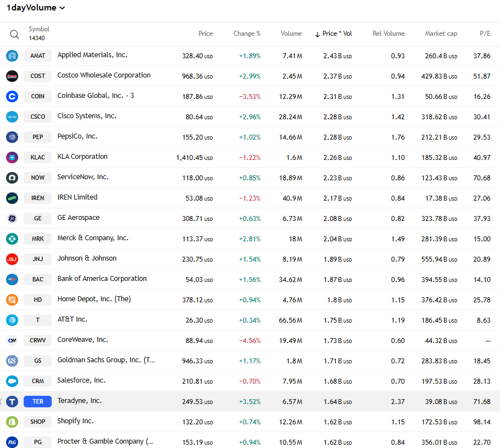Open the 1dayVolume screen dropdown
The height and width of the screenshot is (448, 500).
coord(36,8)
